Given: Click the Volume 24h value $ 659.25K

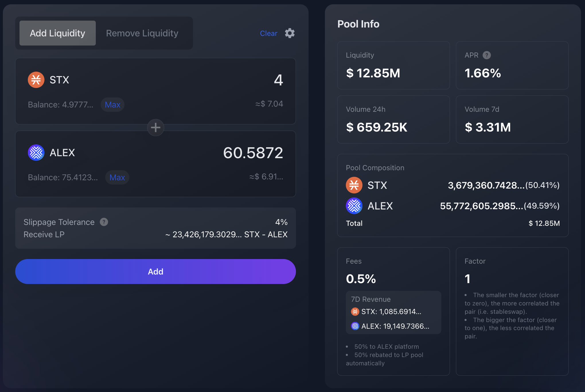Looking at the screenshot, I should [x=377, y=127].
